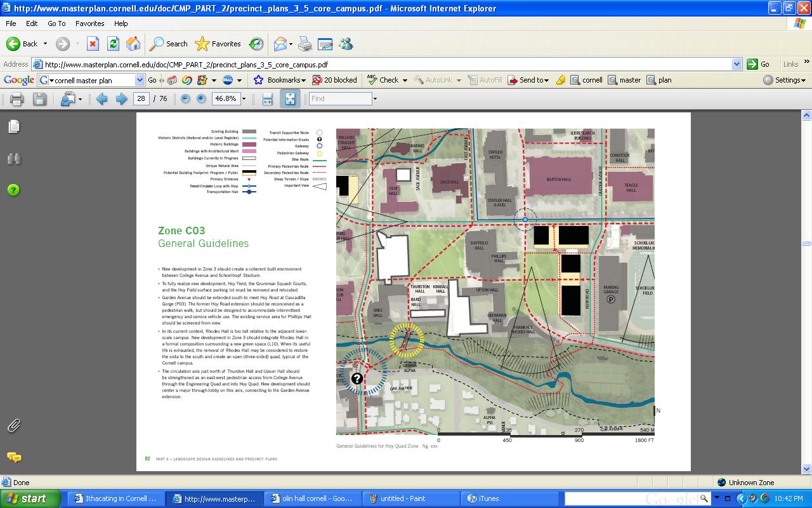Click the zoom out minus button
Image resolution: width=812 pixels, height=508 pixels.
tap(185, 99)
